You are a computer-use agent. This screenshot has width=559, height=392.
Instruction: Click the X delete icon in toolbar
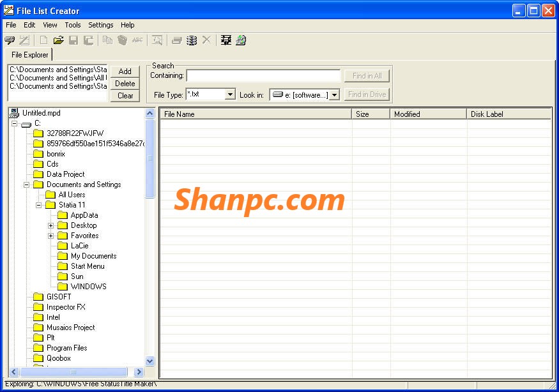point(206,40)
